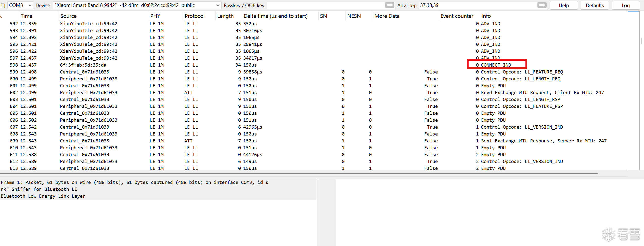
Task: Click the Adv Hop apply arrow button
Action: [x=542, y=5]
